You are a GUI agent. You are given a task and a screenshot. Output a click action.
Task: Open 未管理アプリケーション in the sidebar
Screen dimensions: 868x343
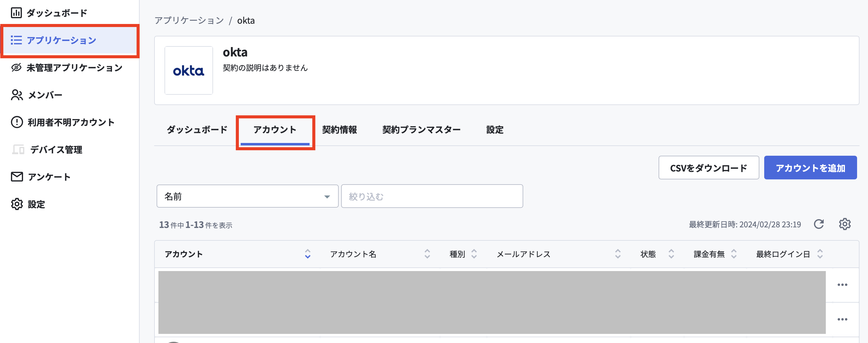point(74,68)
